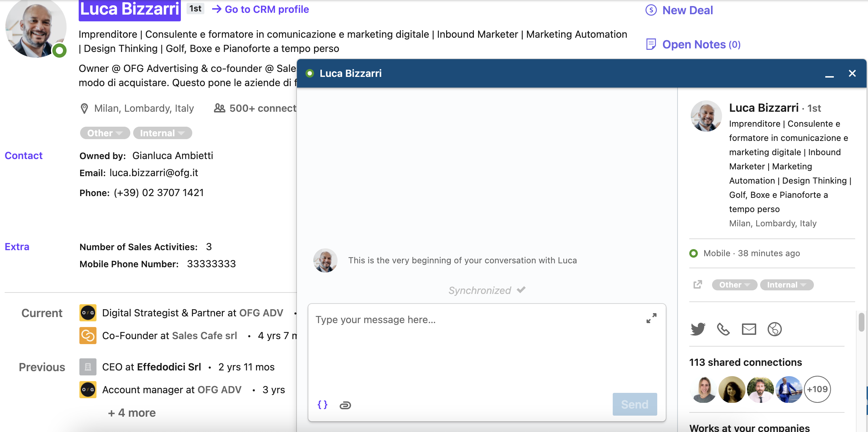Click 113 shared connections heading

click(746, 362)
